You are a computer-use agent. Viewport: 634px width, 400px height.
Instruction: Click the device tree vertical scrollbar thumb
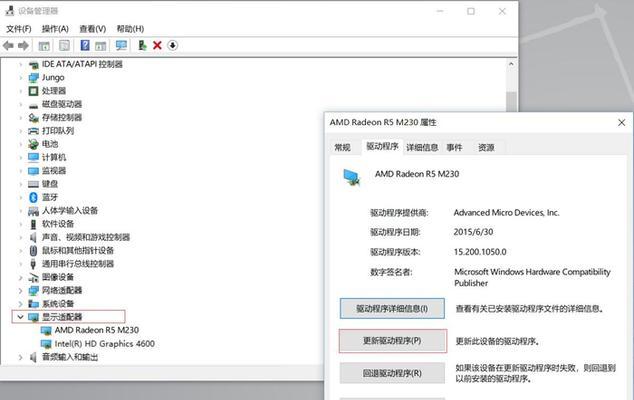[511, 101]
